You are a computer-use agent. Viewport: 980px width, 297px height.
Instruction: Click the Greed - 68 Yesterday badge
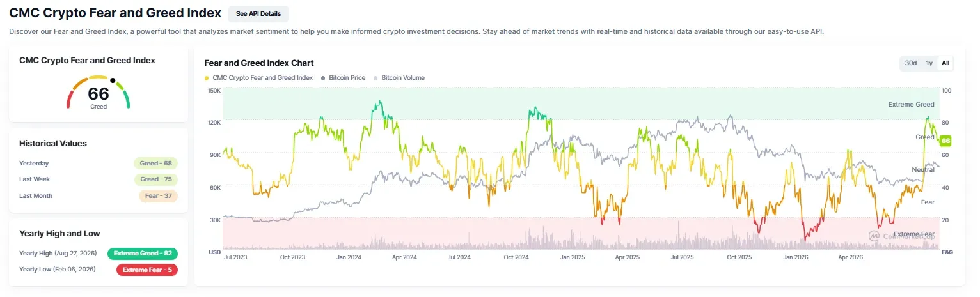pyautogui.click(x=156, y=163)
